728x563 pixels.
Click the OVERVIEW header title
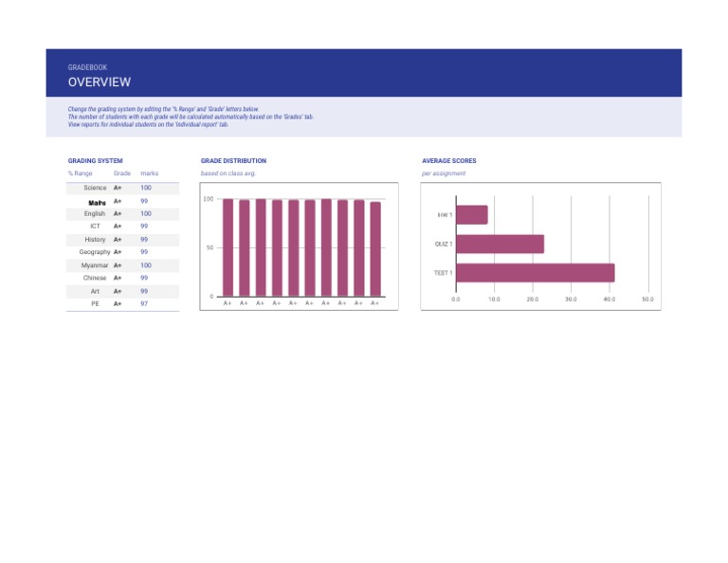pyautogui.click(x=100, y=82)
